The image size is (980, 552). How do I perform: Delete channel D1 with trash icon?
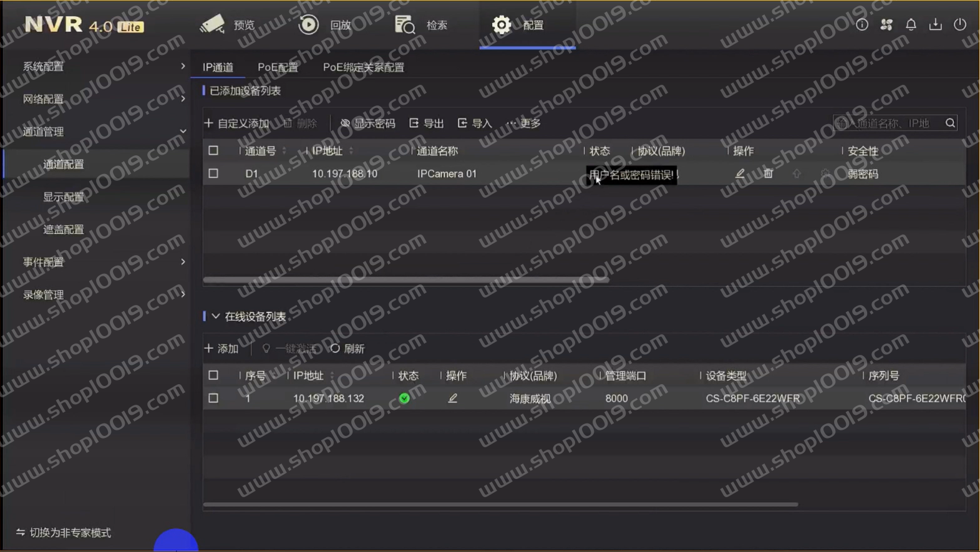click(769, 173)
